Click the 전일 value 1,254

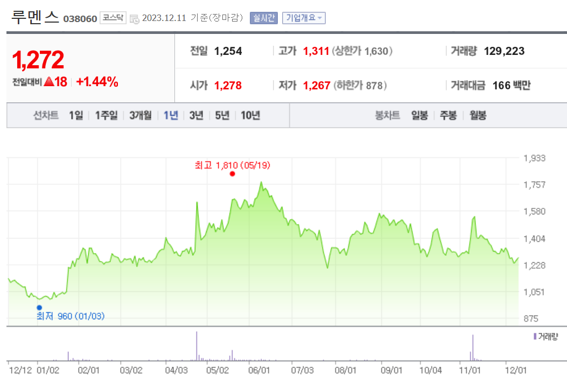tap(228, 51)
